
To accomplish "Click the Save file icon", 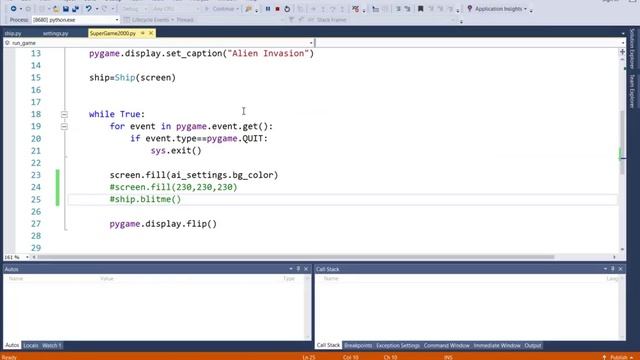I will (65, 9).
